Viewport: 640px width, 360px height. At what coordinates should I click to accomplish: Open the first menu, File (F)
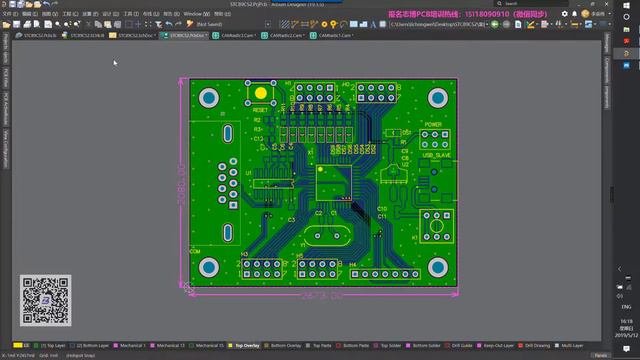(x=10, y=14)
